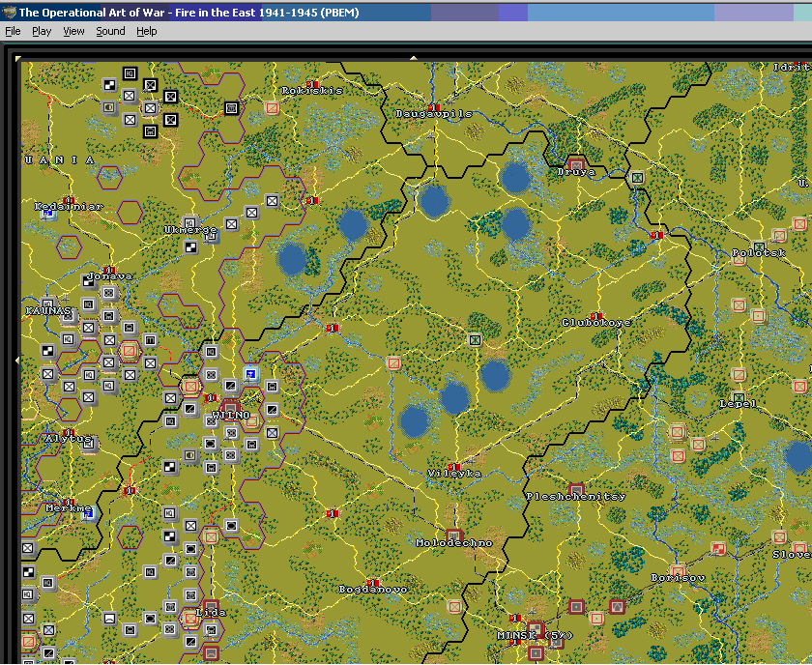
Task: Click the objective flag at Glubokoye
Action: click(596, 315)
